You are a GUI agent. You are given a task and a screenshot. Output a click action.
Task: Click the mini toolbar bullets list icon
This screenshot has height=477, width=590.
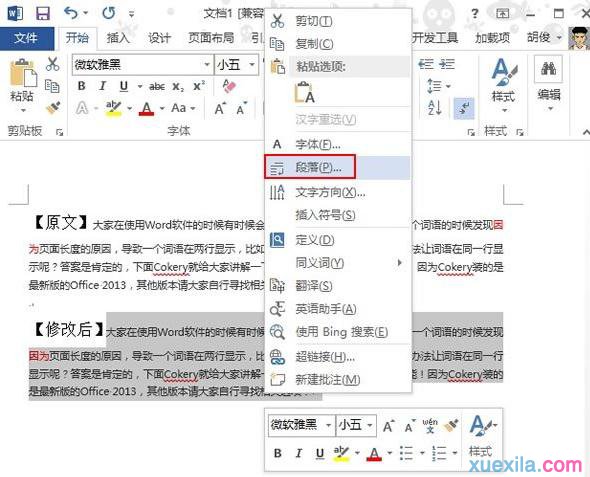click(406, 453)
